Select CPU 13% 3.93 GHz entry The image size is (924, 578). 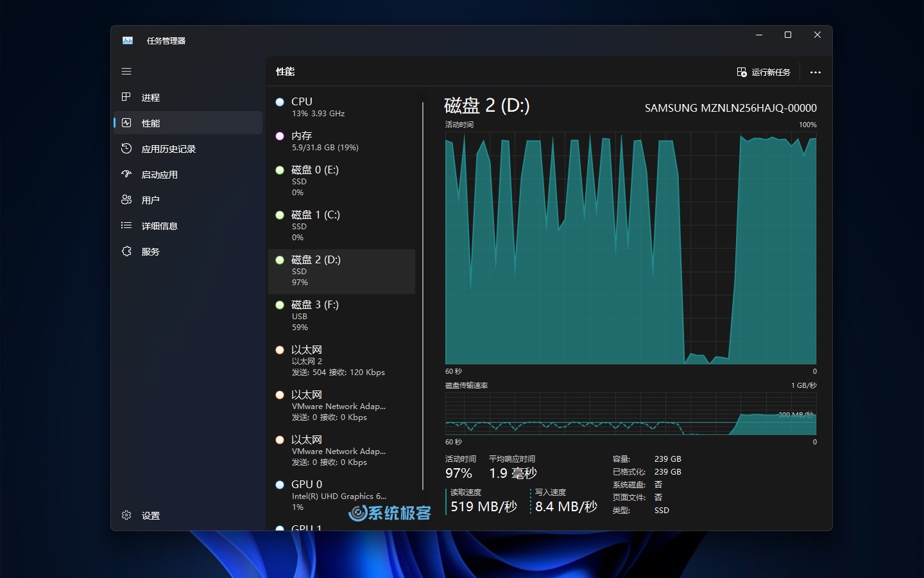point(341,107)
